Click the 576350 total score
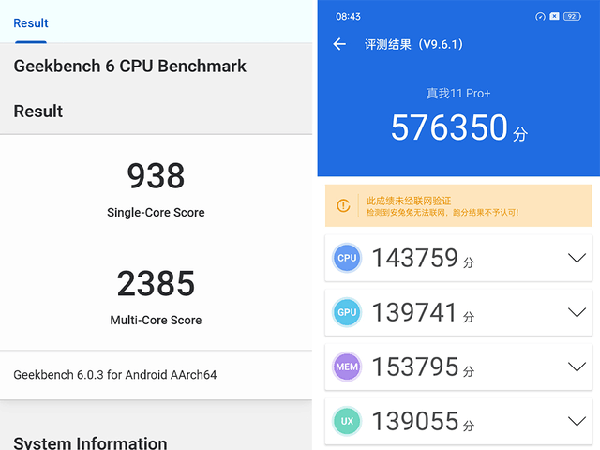This screenshot has width=600, height=450. tap(449, 128)
